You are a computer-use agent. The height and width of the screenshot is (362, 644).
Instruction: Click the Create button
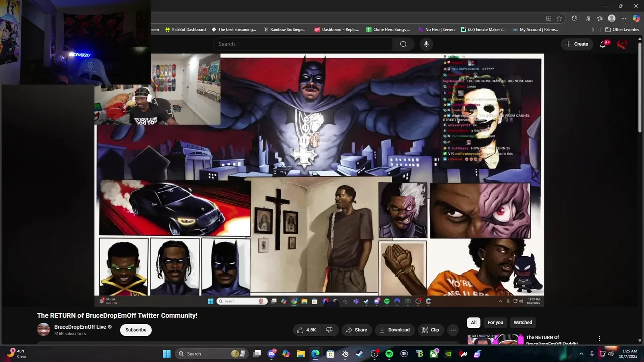pos(576,44)
